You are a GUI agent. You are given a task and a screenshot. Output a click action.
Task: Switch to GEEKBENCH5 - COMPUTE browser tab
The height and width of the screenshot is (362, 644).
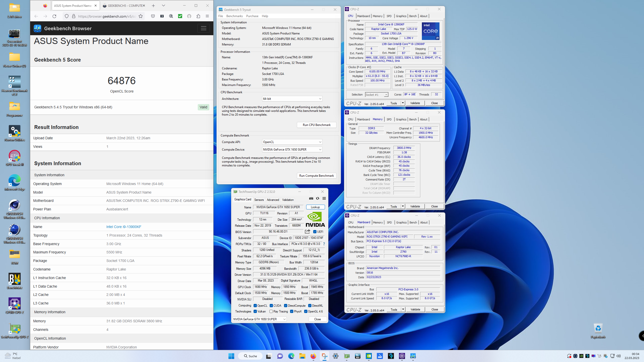(124, 6)
